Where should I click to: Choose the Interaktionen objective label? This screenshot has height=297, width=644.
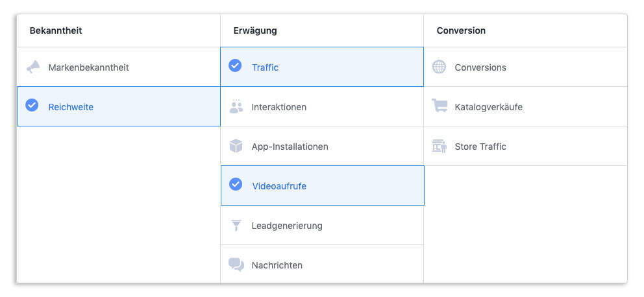(x=279, y=107)
